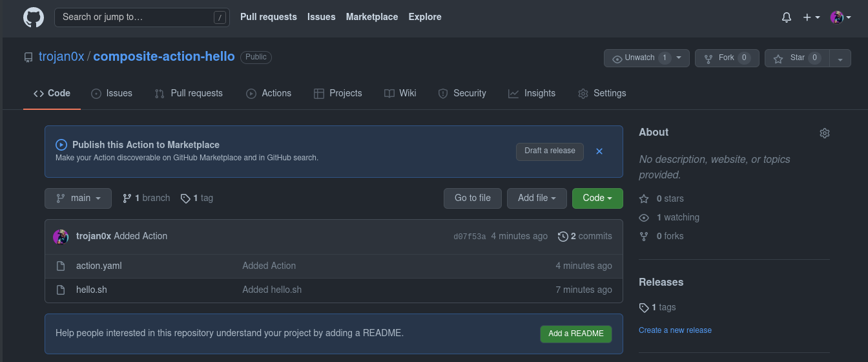Viewport: 868px width, 362px height.
Task: Click Add a README button
Action: click(x=576, y=334)
